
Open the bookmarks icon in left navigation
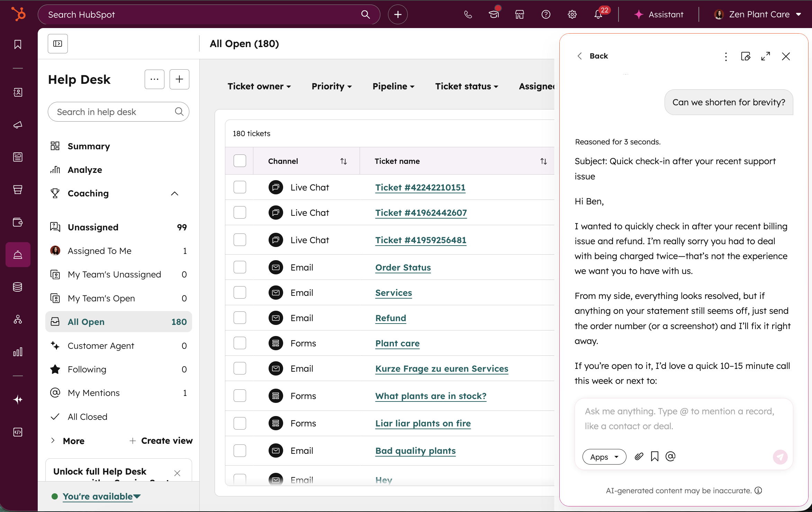tap(18, 44)
